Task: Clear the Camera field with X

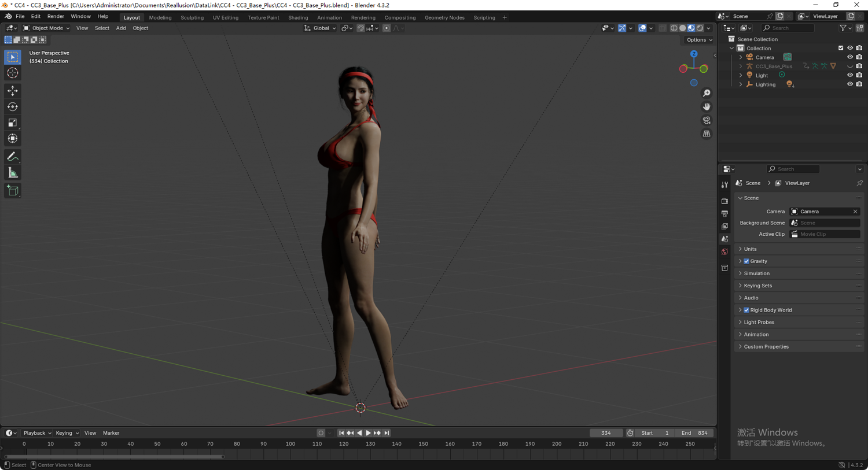Action: 855,212
